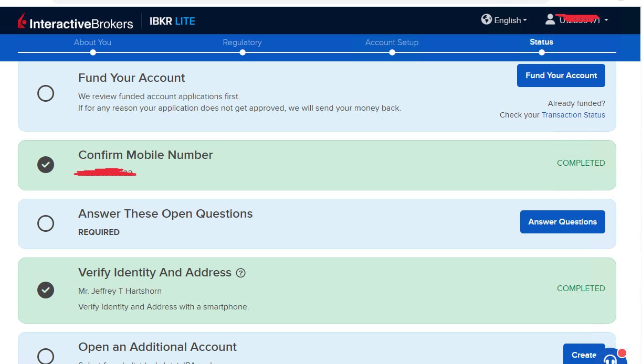Select the Fund Your Account circle

click(x=46, y=94)
